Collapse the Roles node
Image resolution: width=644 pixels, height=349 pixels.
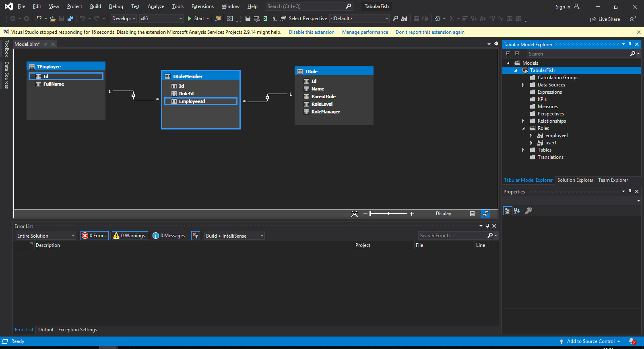coord(523,128)
